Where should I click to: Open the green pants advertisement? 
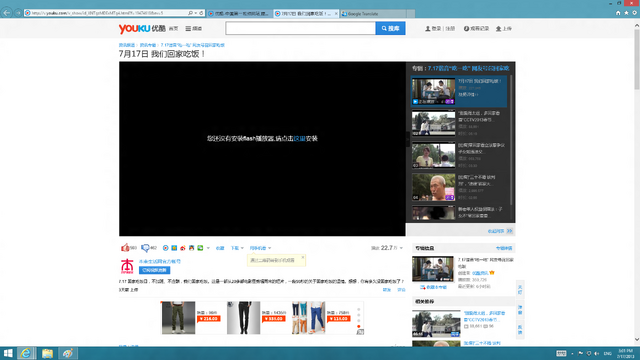pos(178,318)
